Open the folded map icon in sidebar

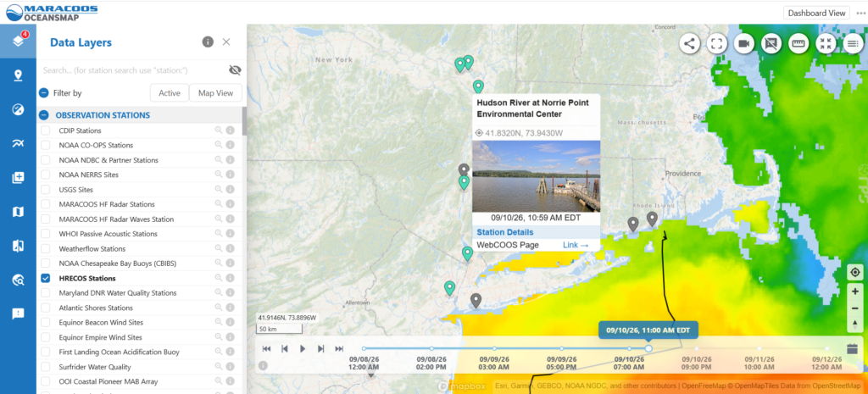pyautogui.click(x=19, y=212)
